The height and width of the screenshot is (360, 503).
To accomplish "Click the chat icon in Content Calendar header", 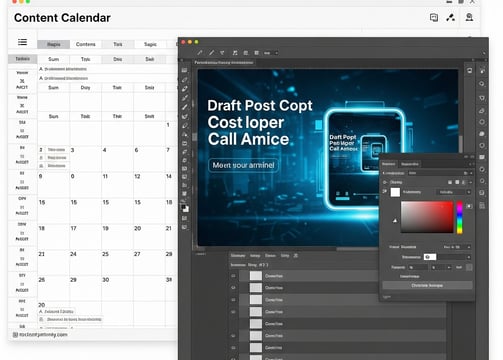I will pos(434,17).
